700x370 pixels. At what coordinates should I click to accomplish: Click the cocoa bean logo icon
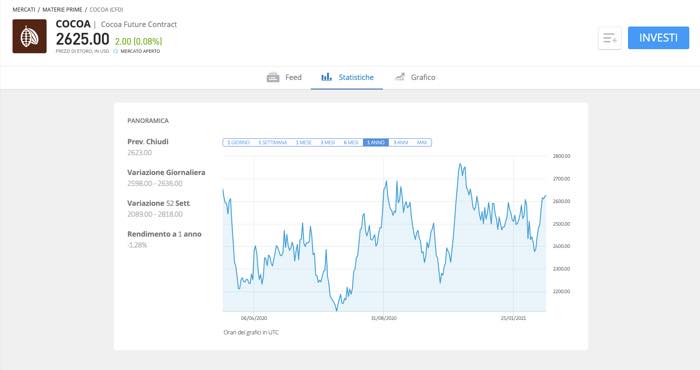click(x=29, y=36)
